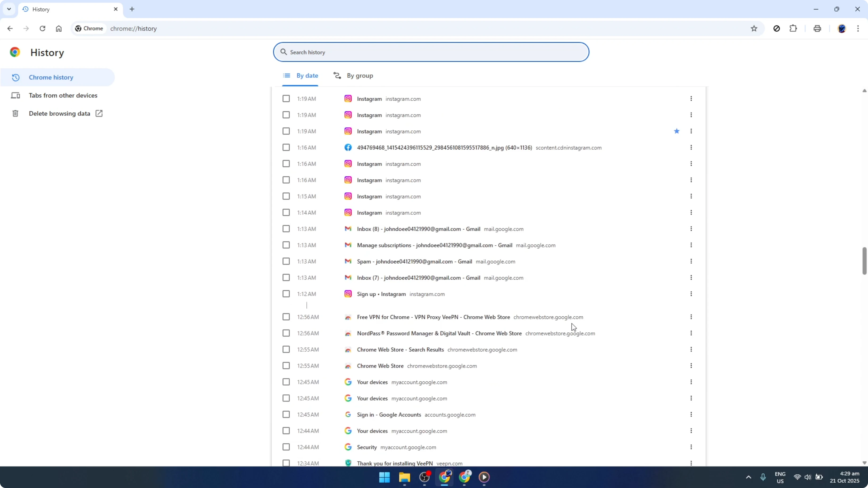The image size is (868, 488).
Task: Switch to the By group tab
Action: pos(353,75)
